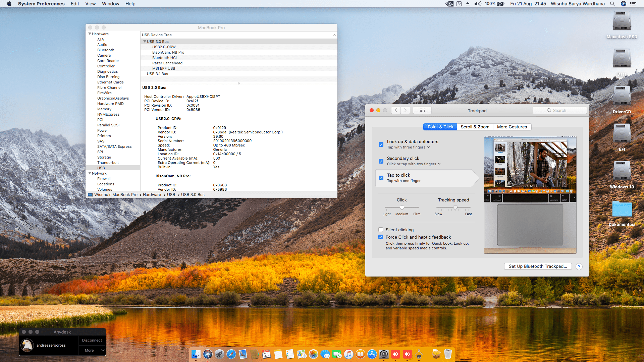644x362 pixels.
Task: Collapse the USB 3.0 Bus tree
Action: pyautogui.click(x=145, y=42)
